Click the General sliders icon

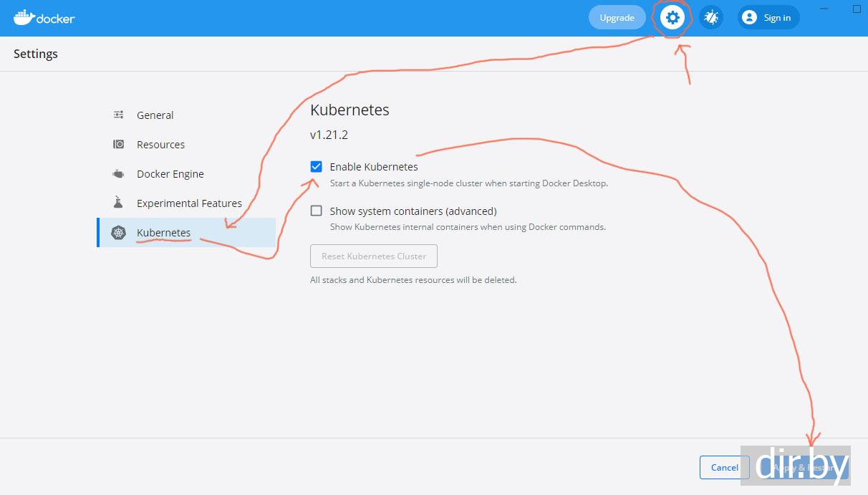(x=119, y=115)
